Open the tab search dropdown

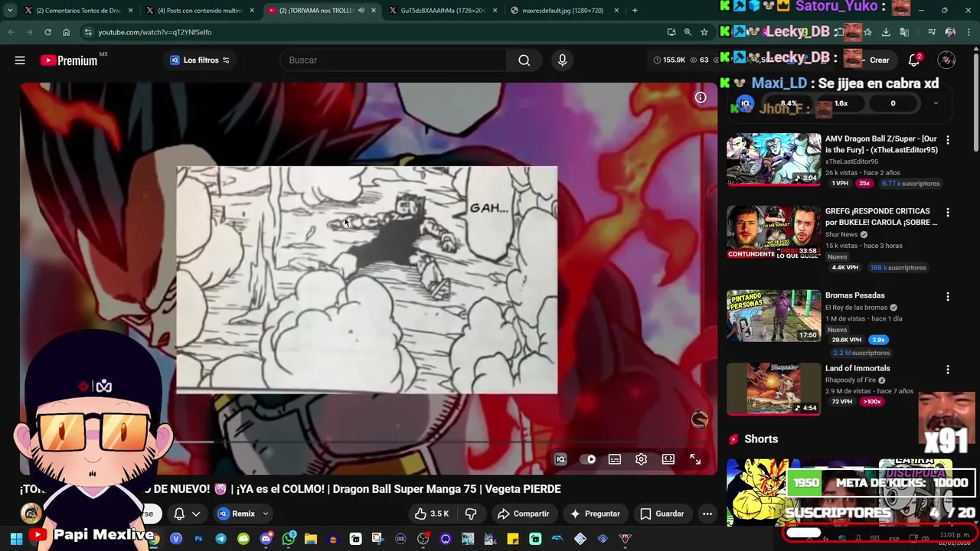9,11
